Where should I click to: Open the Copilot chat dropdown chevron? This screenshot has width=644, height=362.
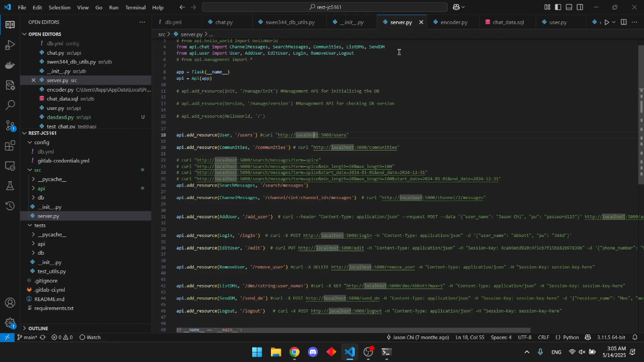tap(463, 7)
